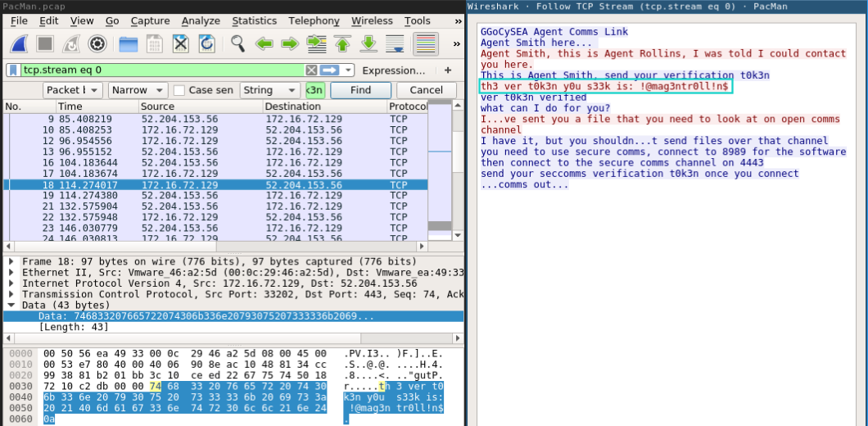
Task: Open the File menu
Action: [19, 21]
